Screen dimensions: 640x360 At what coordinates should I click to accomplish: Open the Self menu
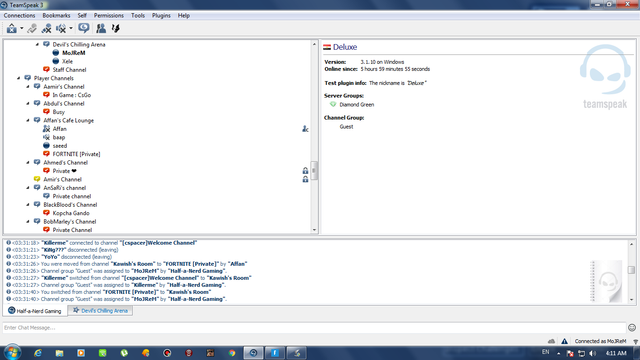(x=82, y=16)
